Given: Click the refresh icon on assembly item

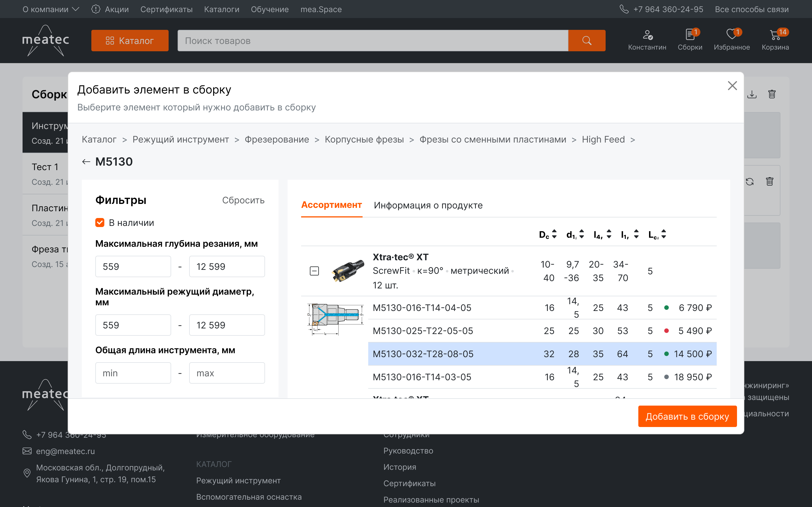Looking at the screenshot, I should pyautogui.click(x=750, y=182).
